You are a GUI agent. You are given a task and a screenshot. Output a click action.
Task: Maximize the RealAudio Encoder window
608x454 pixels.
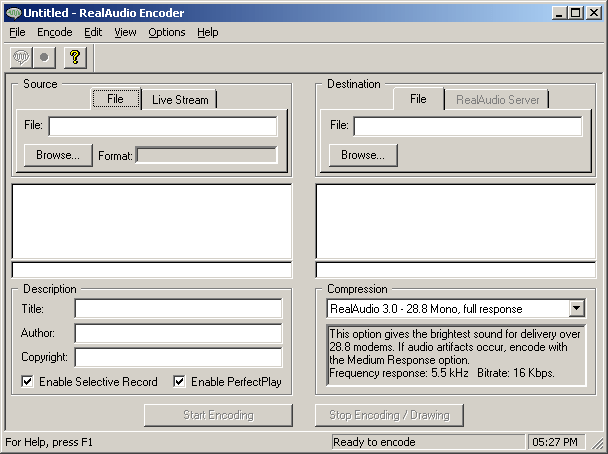tap(575, 13)
